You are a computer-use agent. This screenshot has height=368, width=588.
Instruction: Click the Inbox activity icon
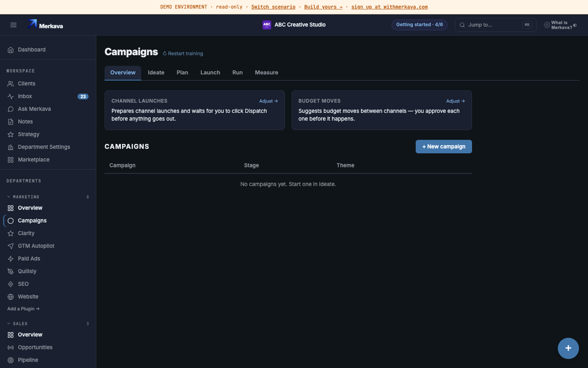[x=11, y=96]
